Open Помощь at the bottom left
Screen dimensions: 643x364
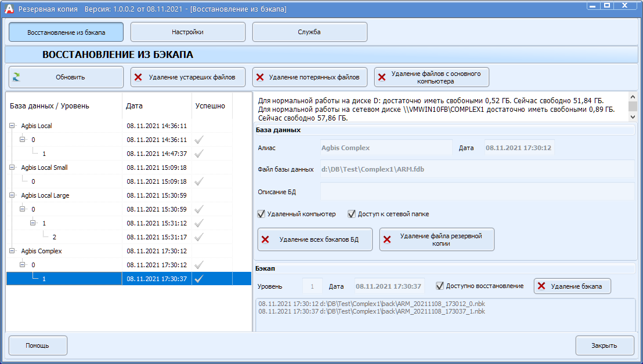coord(38,345)
